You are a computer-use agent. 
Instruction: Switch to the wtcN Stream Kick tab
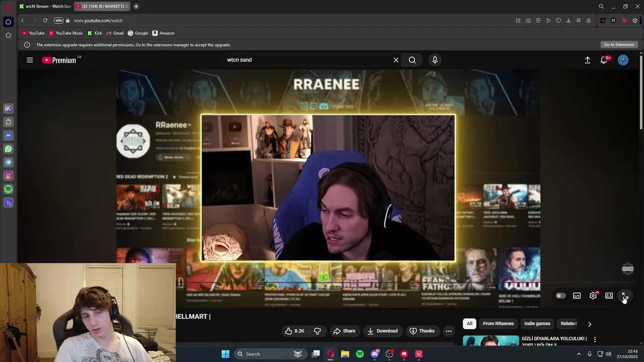tap(45, 7)
